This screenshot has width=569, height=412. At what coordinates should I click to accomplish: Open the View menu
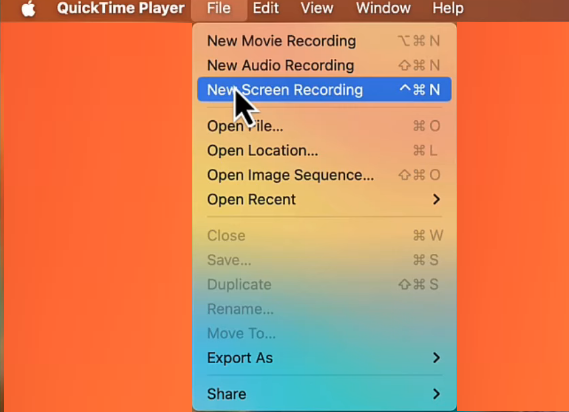pos(317,8)
